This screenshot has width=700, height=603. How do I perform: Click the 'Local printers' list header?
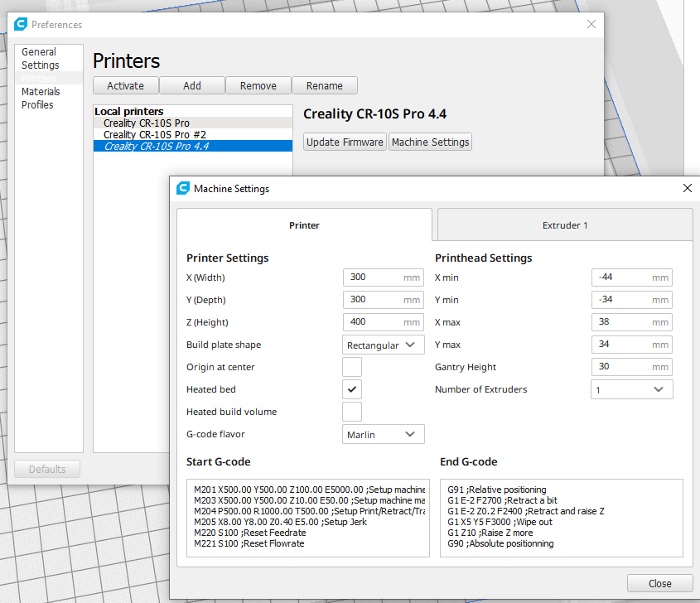tap(129, 111)
